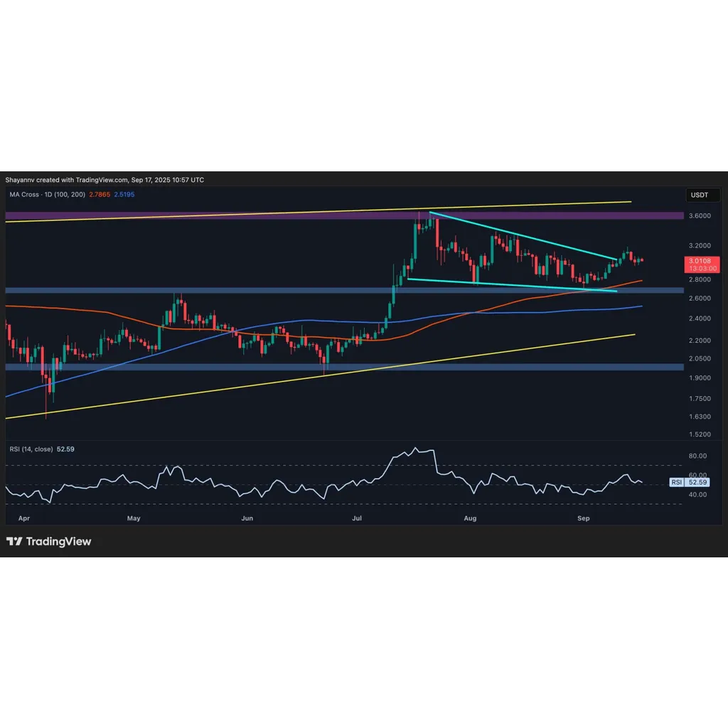Click the 2.7865 moving average value
The image size is (728, 728).
point(100,195)
